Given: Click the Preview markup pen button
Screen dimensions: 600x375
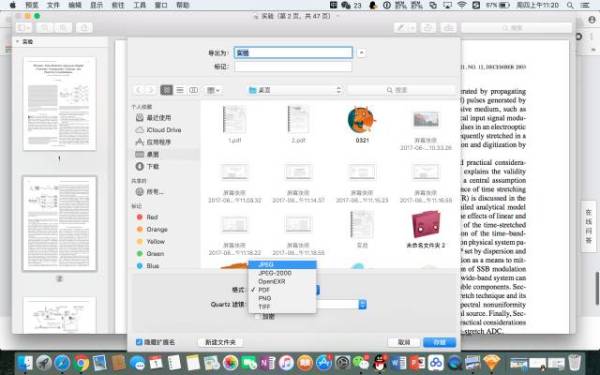Looking at the screenshot, I should 405,28.
